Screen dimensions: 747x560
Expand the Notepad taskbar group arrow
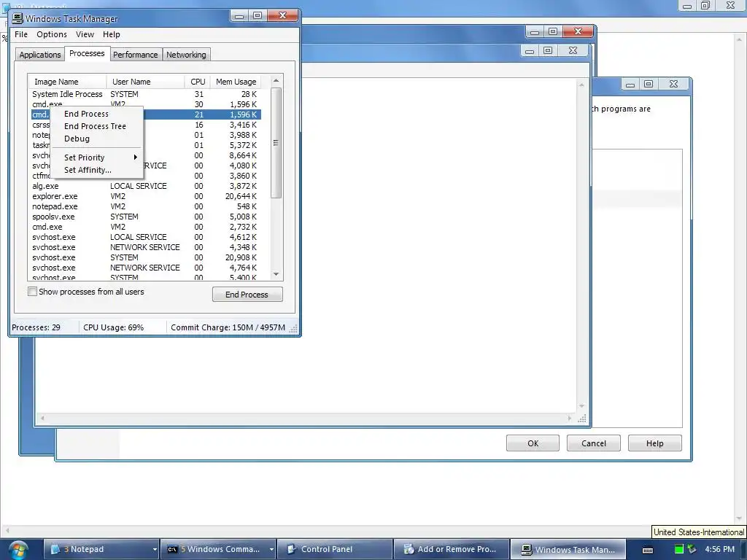(x=155, y=550)
